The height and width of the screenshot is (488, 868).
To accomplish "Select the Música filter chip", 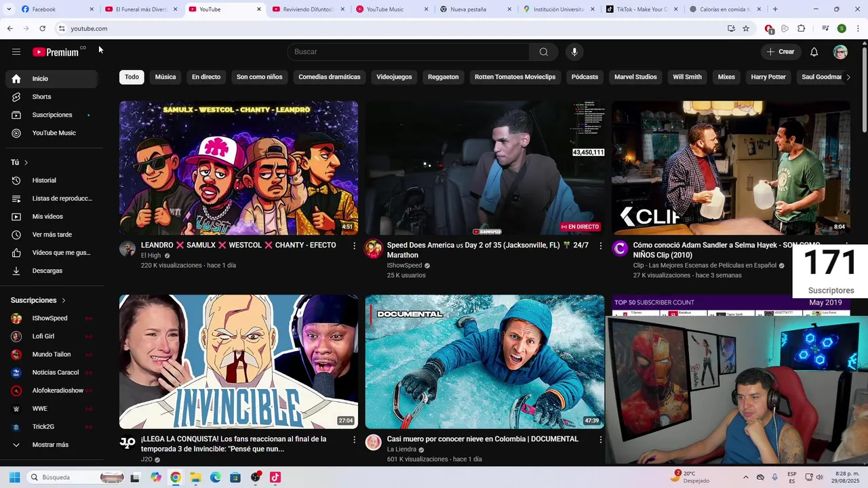I will click(x=165, y=77).
